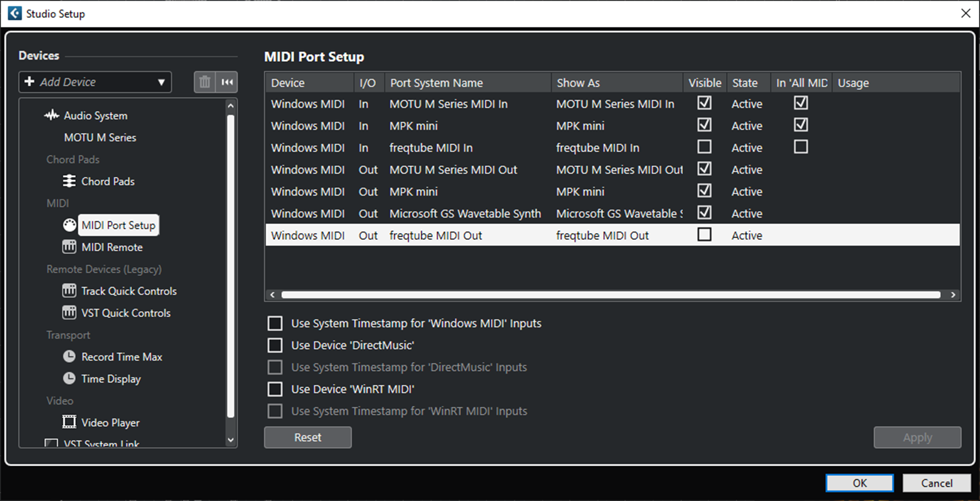Click the Usage column header

(896, 83)
